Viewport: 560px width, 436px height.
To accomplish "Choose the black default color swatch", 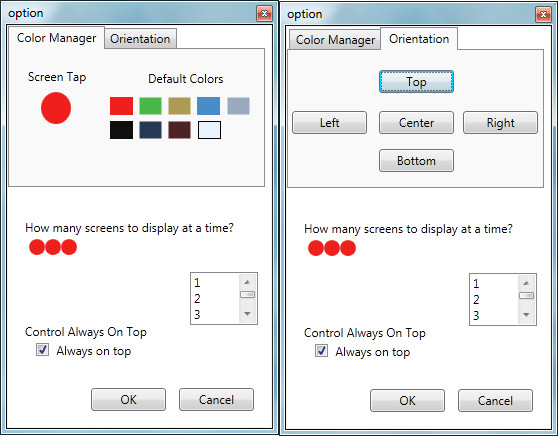I will pyautogui.click(x=121, y=130).
